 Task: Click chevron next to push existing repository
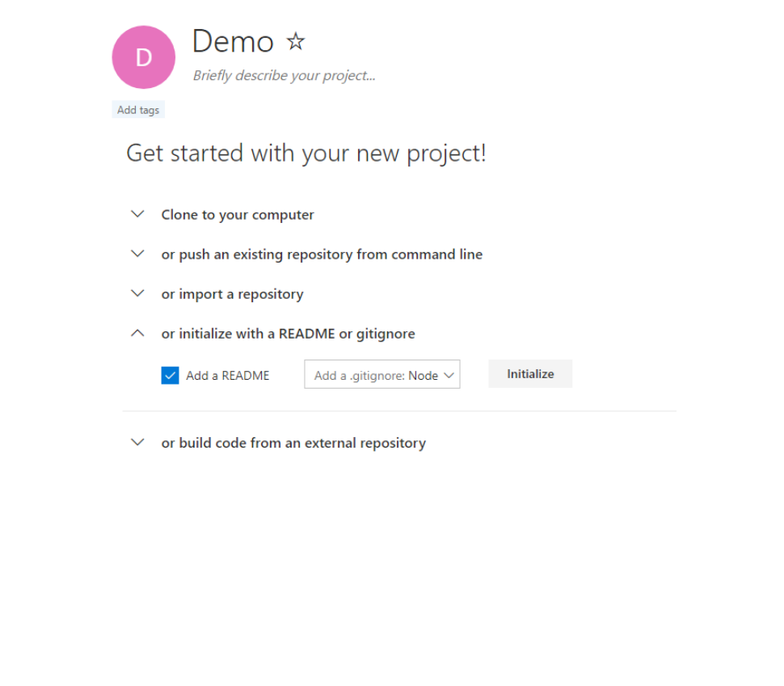(x=137, y=254)
